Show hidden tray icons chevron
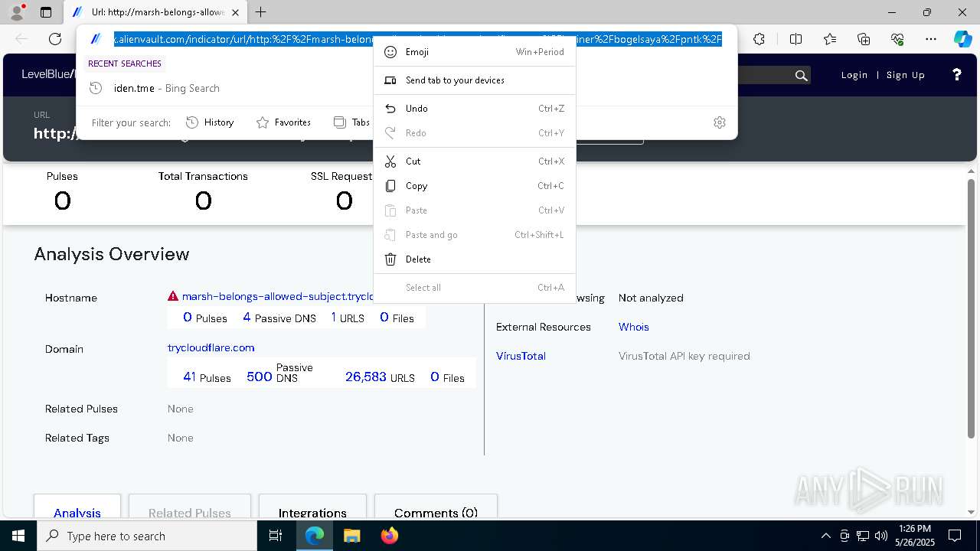Image resolution: width=980 pixels, height=551 pixels. [x=825, y=536]
